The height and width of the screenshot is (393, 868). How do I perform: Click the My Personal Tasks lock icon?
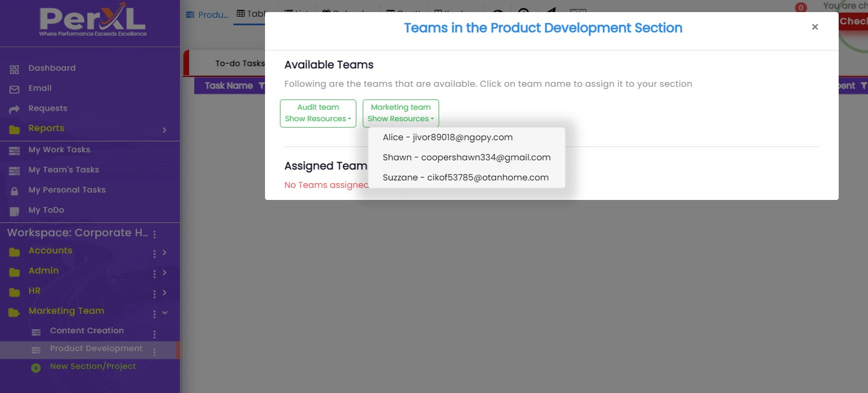point(14,191)
